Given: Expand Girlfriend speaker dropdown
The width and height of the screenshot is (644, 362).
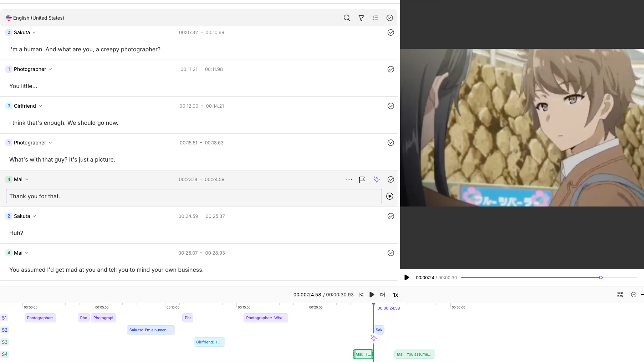Looking at the screenshot, I should [40, 106].
